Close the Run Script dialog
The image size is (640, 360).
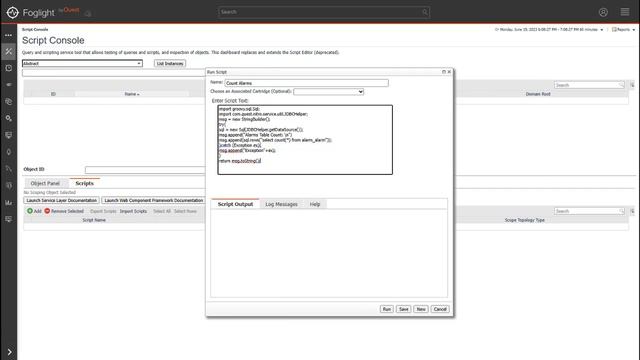(449, 72)
